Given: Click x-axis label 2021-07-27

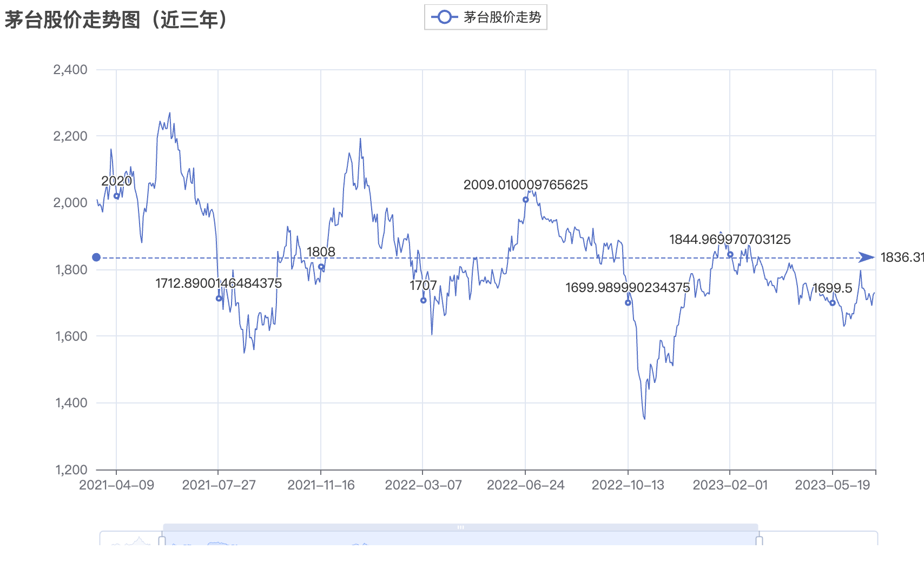Looking at the screenshot, I should tap(219, 485).
